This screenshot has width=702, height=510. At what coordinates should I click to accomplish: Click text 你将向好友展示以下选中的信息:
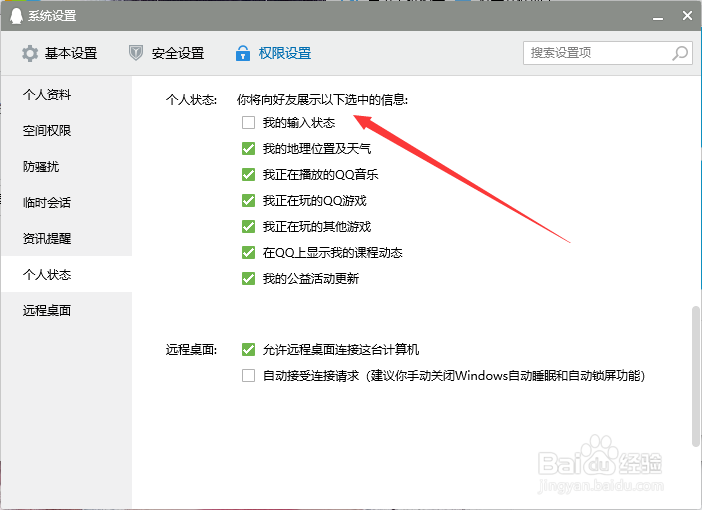[x=322, y=99]
